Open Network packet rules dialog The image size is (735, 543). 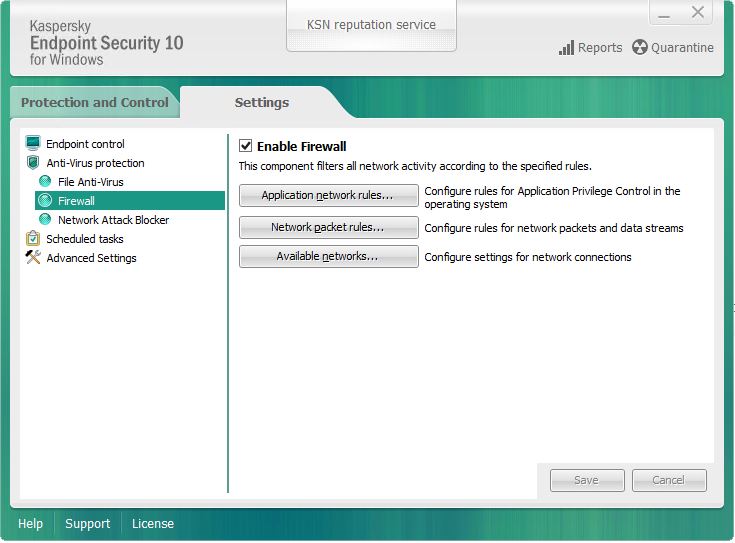(x=328, y=227)
